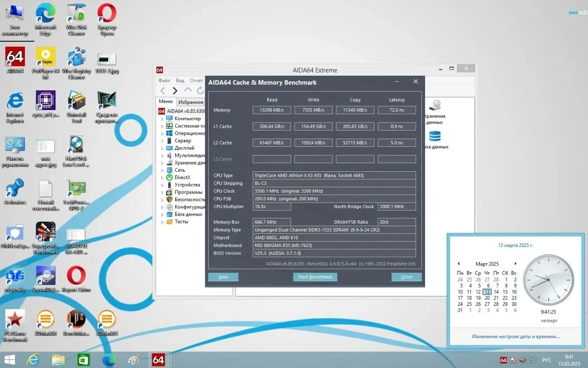Select March 13 on the calendar
Image resolution: width=588 pixels, height=368 pixels.
click(x=487, y=291)
